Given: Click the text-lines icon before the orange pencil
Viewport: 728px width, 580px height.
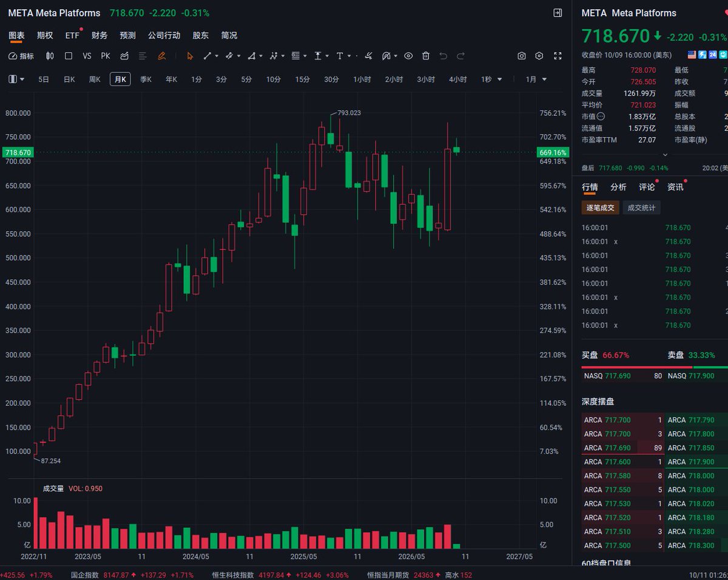Looking at the screenshot, I should coord(143,56).
